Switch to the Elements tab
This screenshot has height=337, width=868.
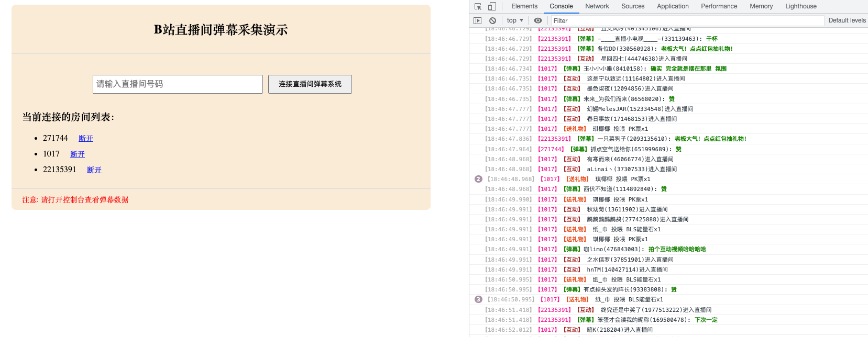524,6
